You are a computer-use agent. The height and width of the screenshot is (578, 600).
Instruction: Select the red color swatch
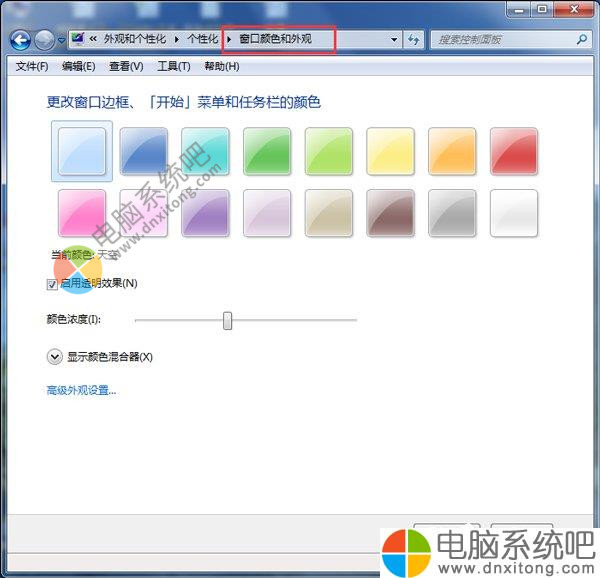point(514,151)
